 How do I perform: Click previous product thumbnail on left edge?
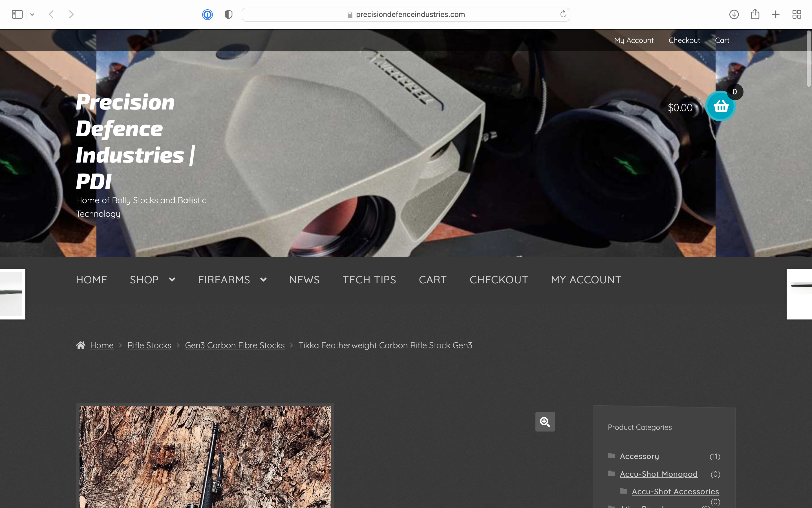coord(12,294)
